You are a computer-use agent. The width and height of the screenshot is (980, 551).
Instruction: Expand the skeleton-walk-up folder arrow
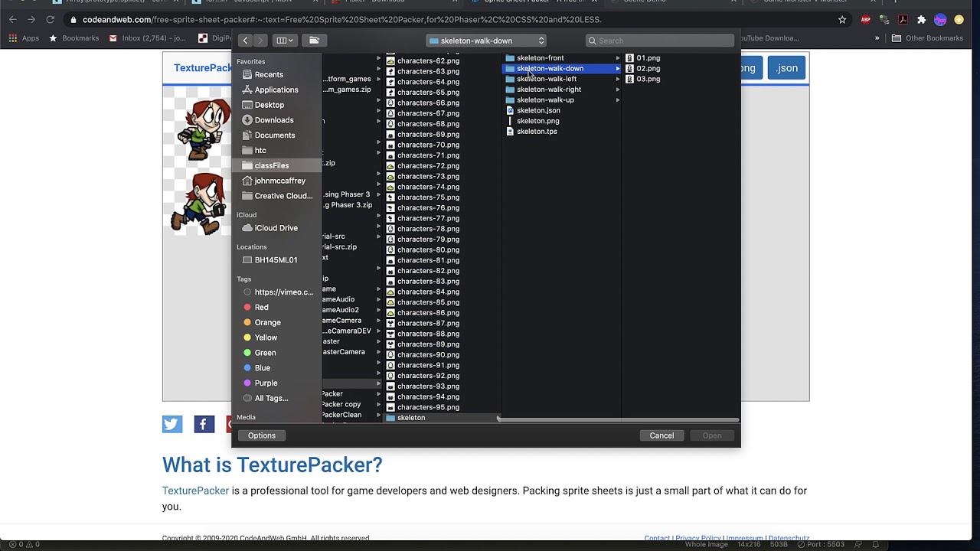(617, 99)
